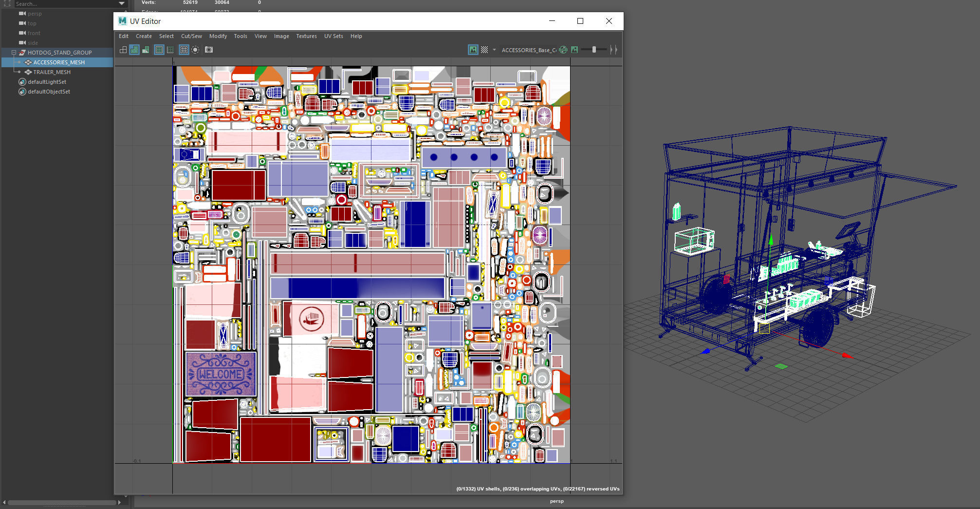Open the Tools menu

pos(240,36)
